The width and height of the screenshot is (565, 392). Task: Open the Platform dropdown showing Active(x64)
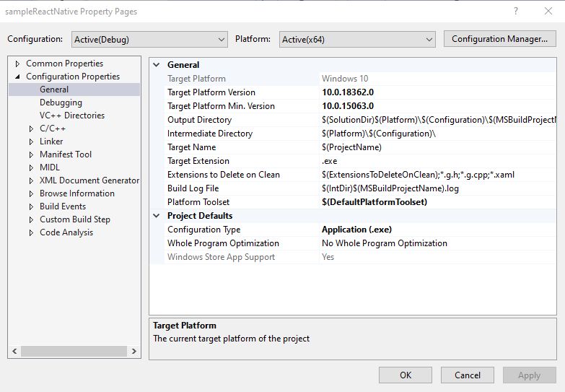point(357,39)
